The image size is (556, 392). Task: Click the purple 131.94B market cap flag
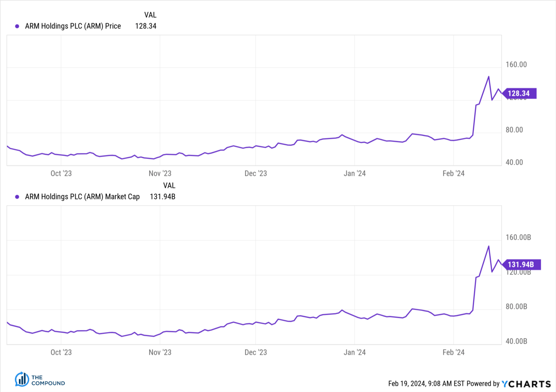tap(521, 264)
